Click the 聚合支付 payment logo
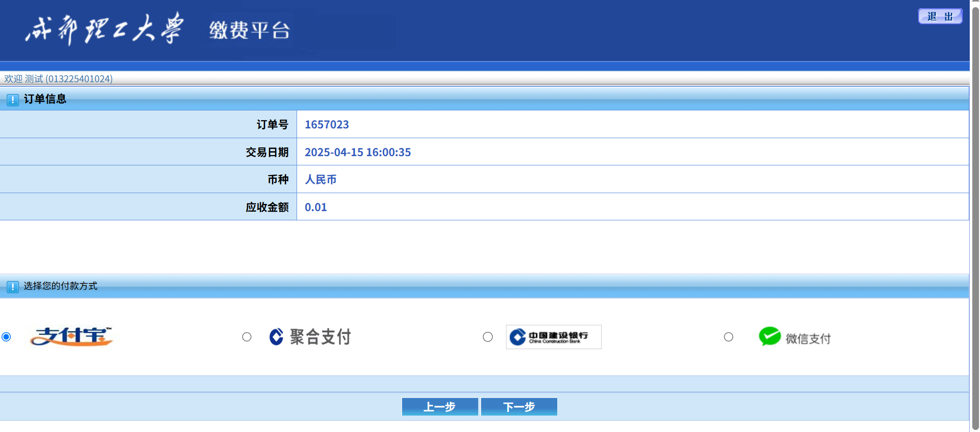The image size is (980, 432). click(310, 337)
